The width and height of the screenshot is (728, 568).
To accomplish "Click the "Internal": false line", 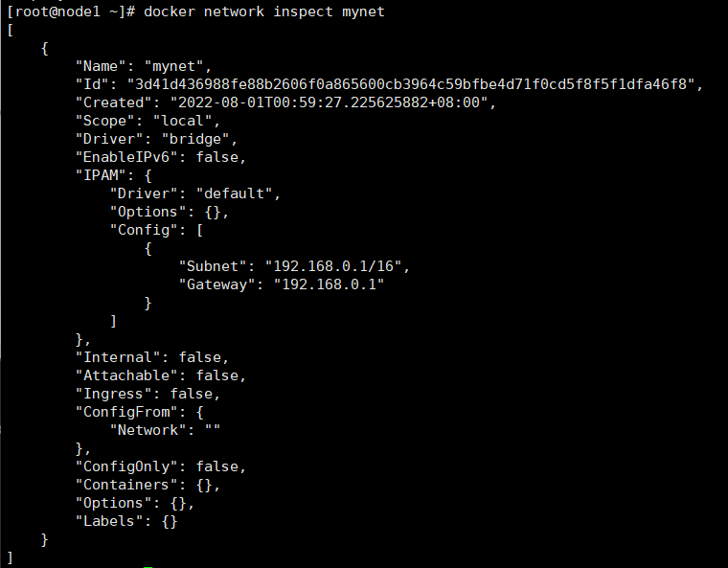I will coord(152,357).
